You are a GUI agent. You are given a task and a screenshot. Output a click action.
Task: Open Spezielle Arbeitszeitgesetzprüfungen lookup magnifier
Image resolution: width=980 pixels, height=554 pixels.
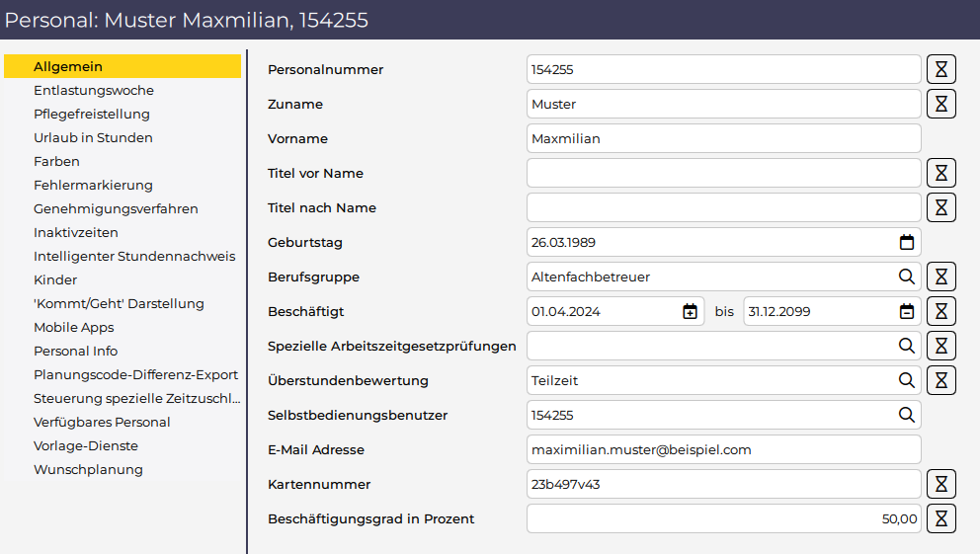coord(906,346)
